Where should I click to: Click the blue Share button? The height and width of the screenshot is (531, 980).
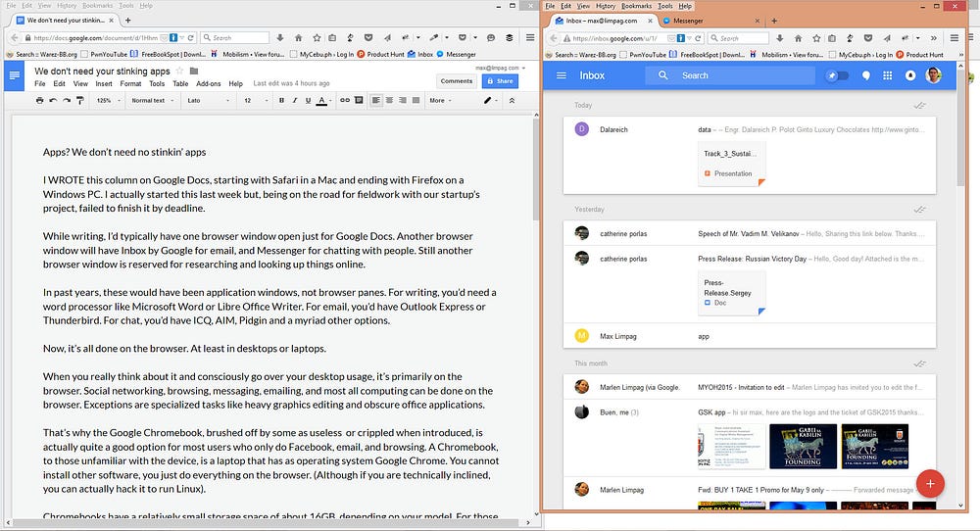[500, 81]
